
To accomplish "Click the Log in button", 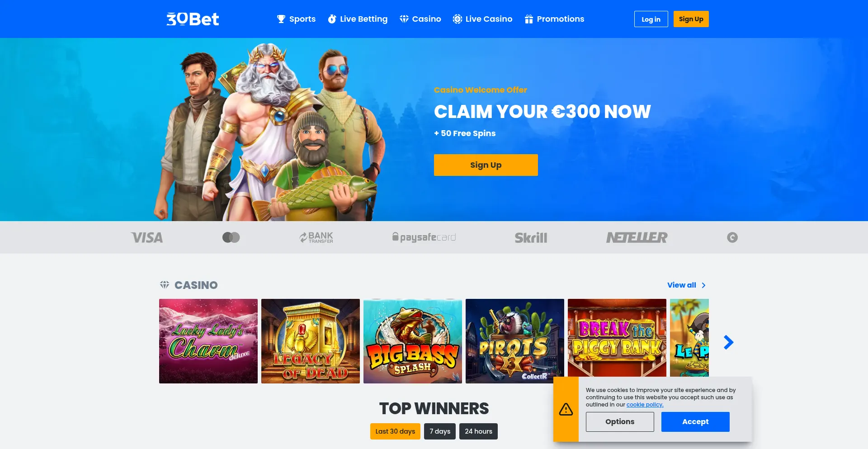I will [651, 19].
